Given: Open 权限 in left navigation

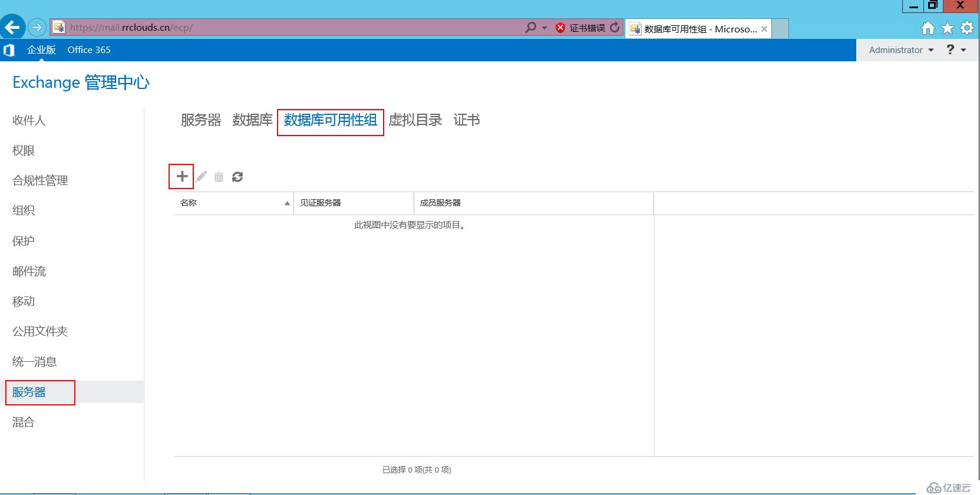Looking at the screenshot, I should (24, 151).
